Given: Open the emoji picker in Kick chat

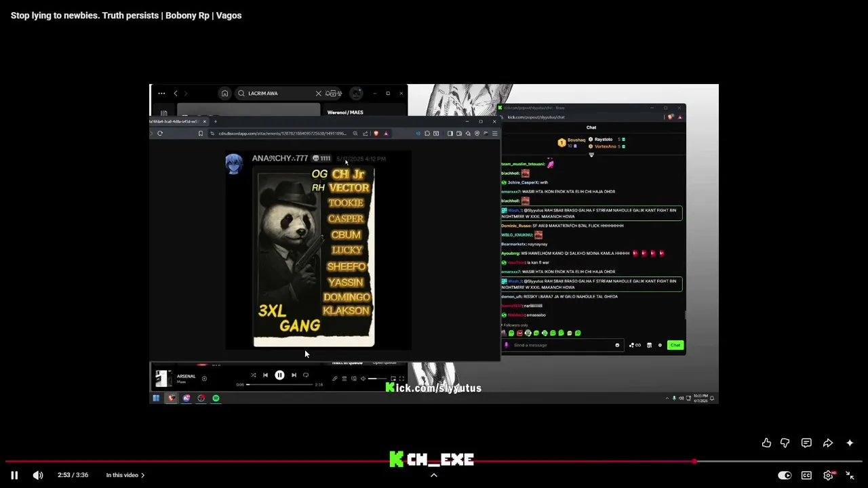Looking at the screenshot, I should [617, 345].
